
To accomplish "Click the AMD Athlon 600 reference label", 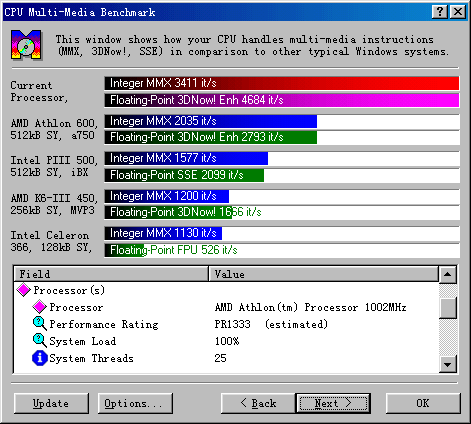I will [x=54, y=129].
